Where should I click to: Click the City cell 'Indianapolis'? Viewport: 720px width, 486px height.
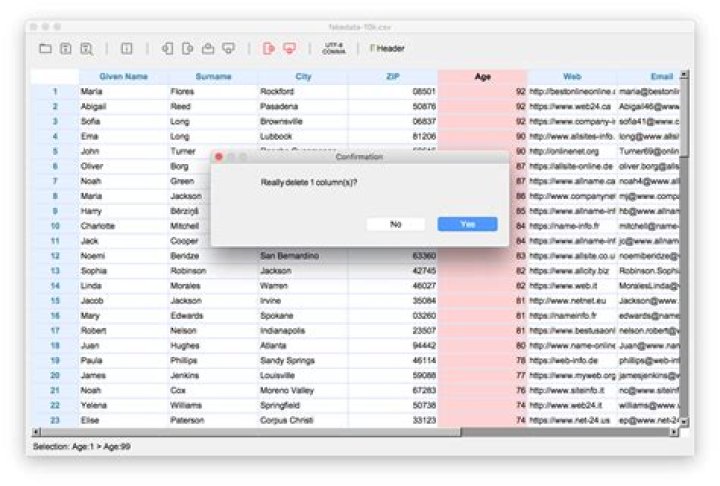[303, 331]
